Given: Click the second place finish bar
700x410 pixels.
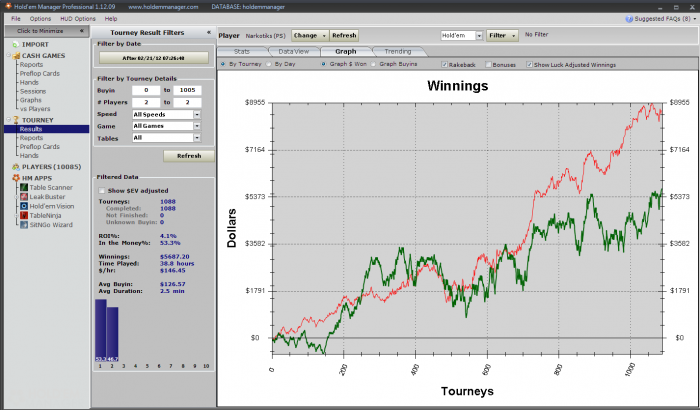Looking at the screenshot, I should click(112, 334).
